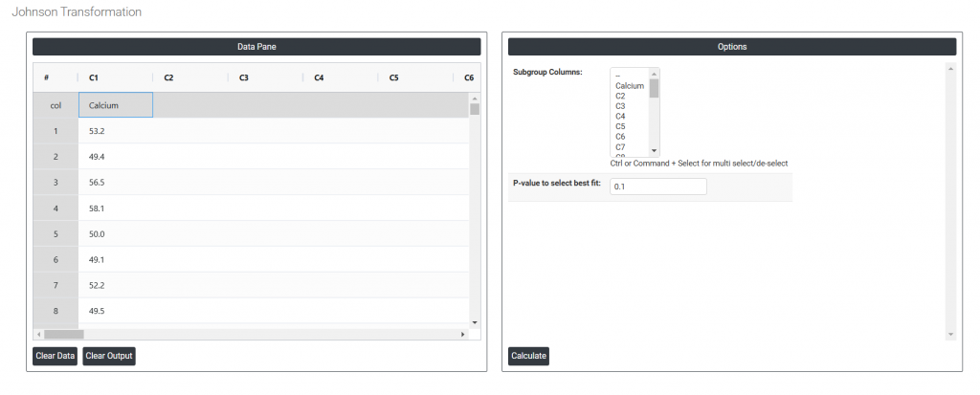
Task: Click the Subgroup Columns list scroll-up arrow
Action: 655,73
